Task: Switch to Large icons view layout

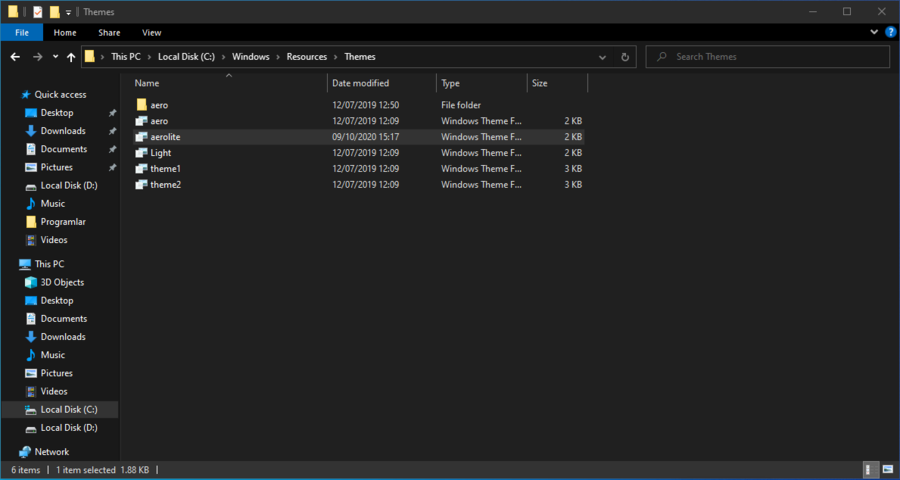Action: tap(889, 470)
